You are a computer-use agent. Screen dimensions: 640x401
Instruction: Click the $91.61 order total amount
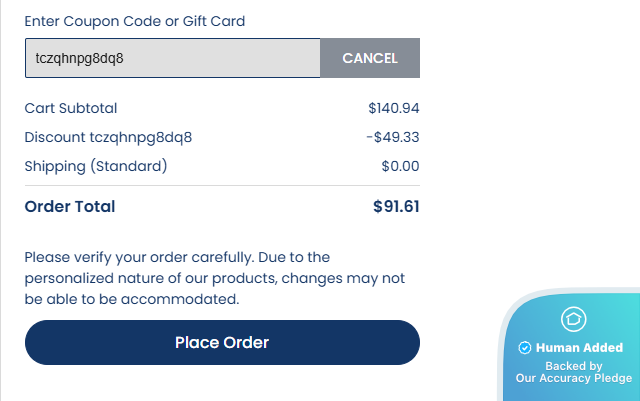pyautogui.click(x=396, y=207)
